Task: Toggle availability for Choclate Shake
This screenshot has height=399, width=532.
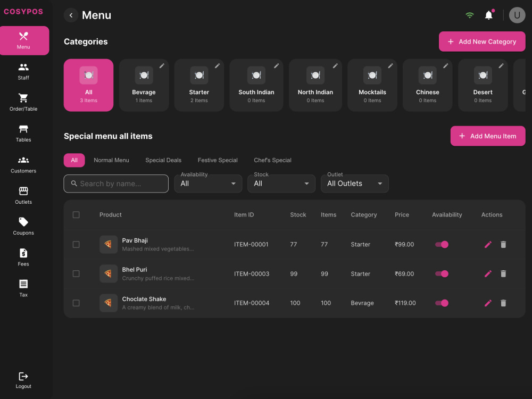Action: pos(442,303)
